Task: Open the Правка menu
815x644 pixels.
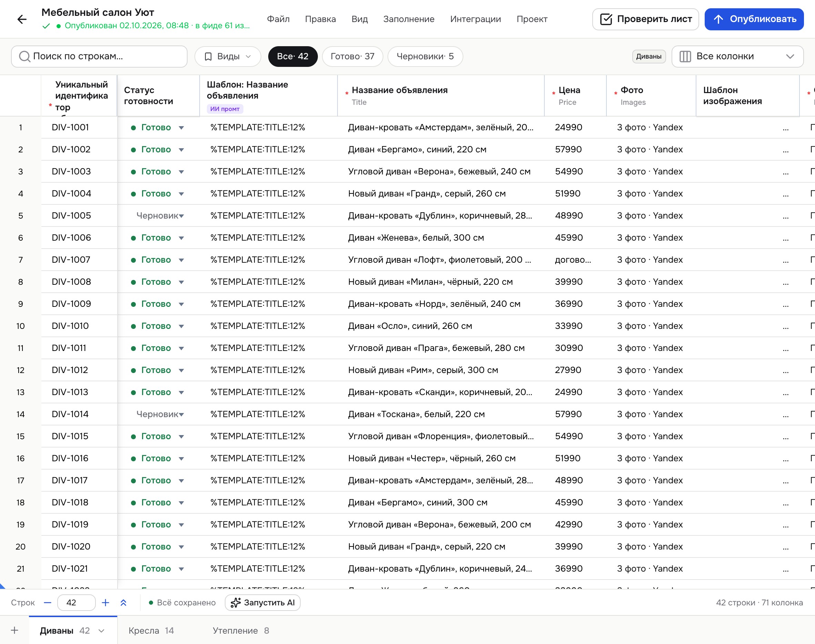Action: tap(320, 19)
